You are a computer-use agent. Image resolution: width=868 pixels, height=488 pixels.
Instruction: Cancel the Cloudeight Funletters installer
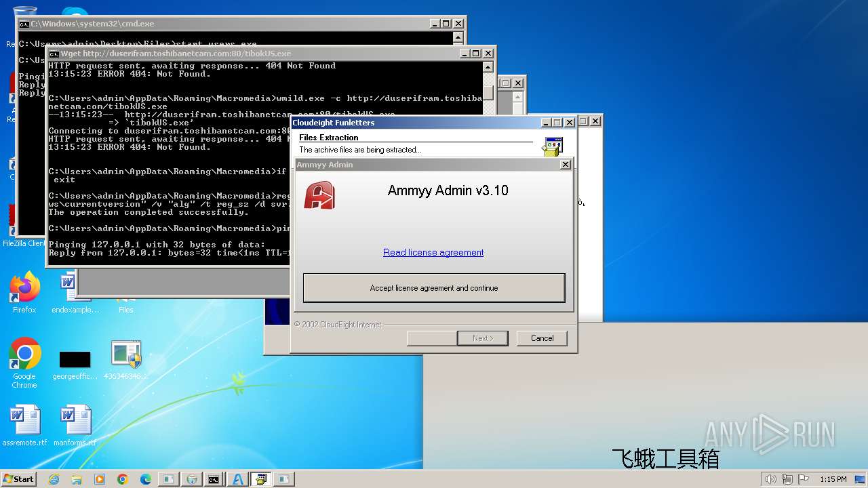point(542,338)
